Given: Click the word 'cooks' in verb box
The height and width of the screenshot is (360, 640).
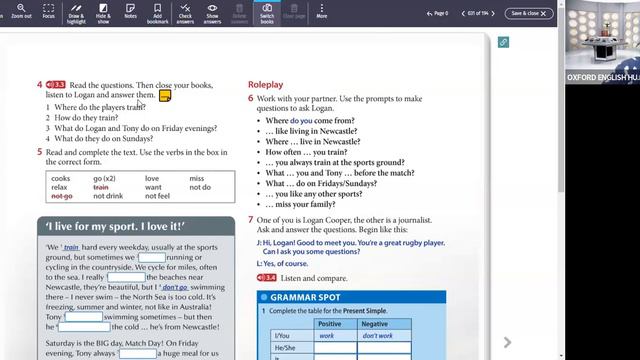Looking at the screenshot, I should 61,179.
